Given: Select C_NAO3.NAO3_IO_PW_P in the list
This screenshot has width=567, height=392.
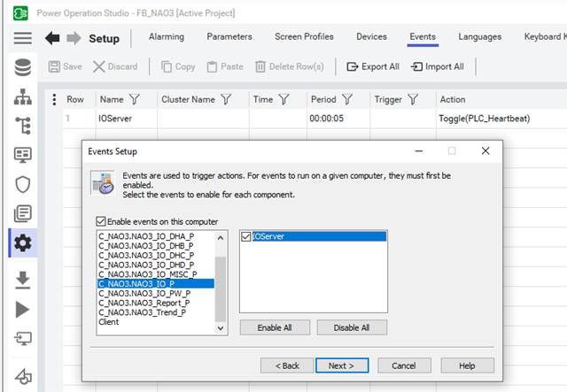Looking at the screenshot, I should coord(156,293).
